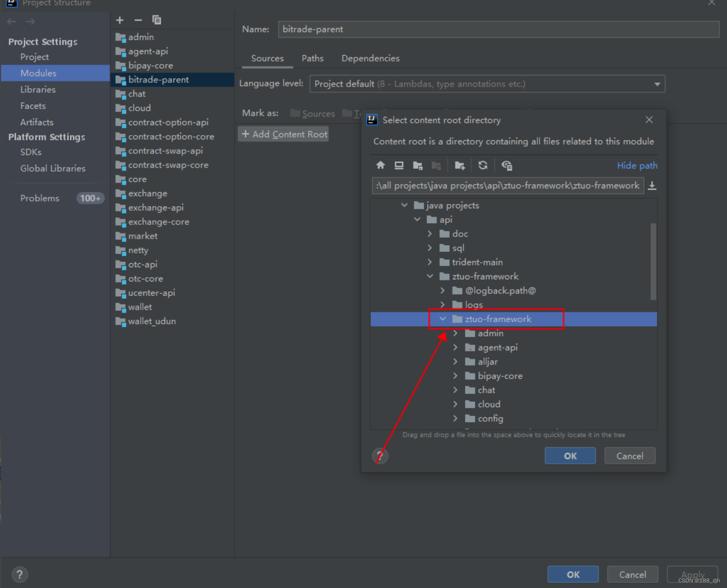This screenshot has height=588, width=727.
Task: Click the Copy module icon
Action: click(156, 20)
